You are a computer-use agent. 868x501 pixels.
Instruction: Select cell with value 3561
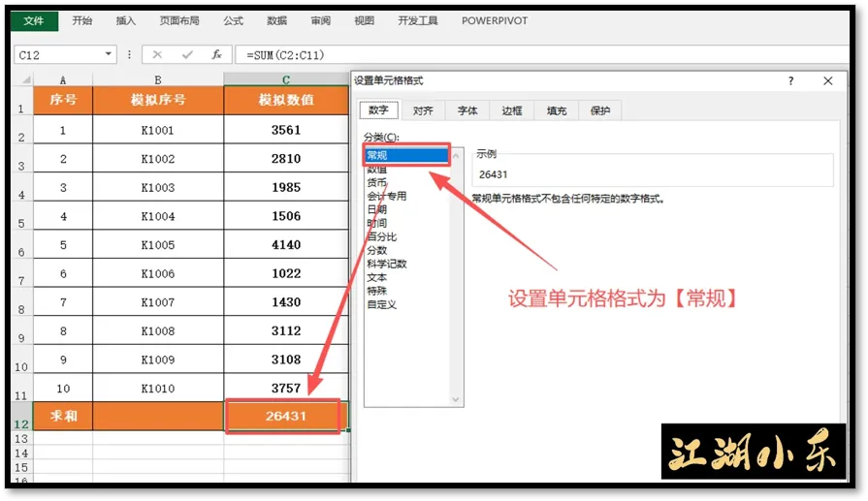(x=286, y=130)
